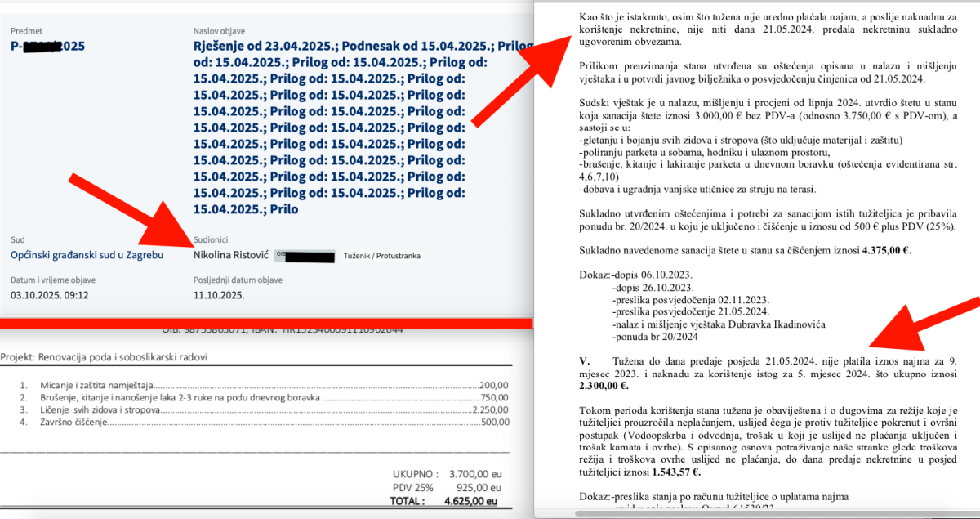Select the 'Projekt: Renovacija poda' heading

(104, 357)
